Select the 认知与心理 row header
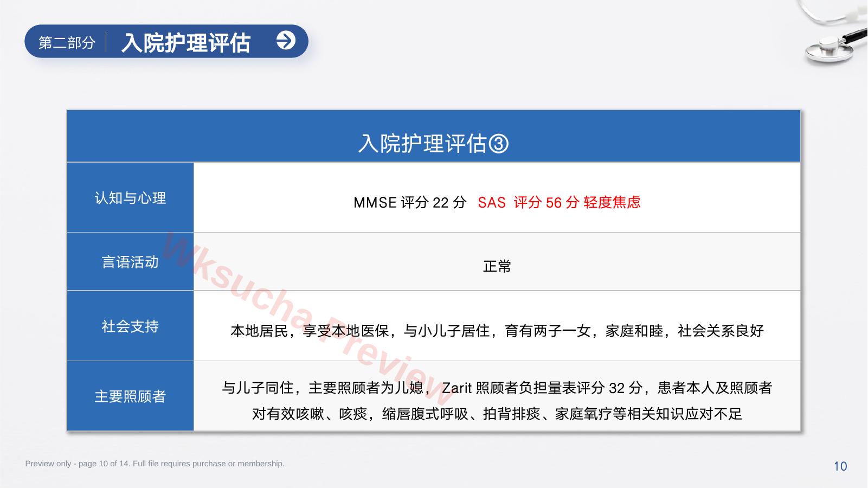 [130, 197]
